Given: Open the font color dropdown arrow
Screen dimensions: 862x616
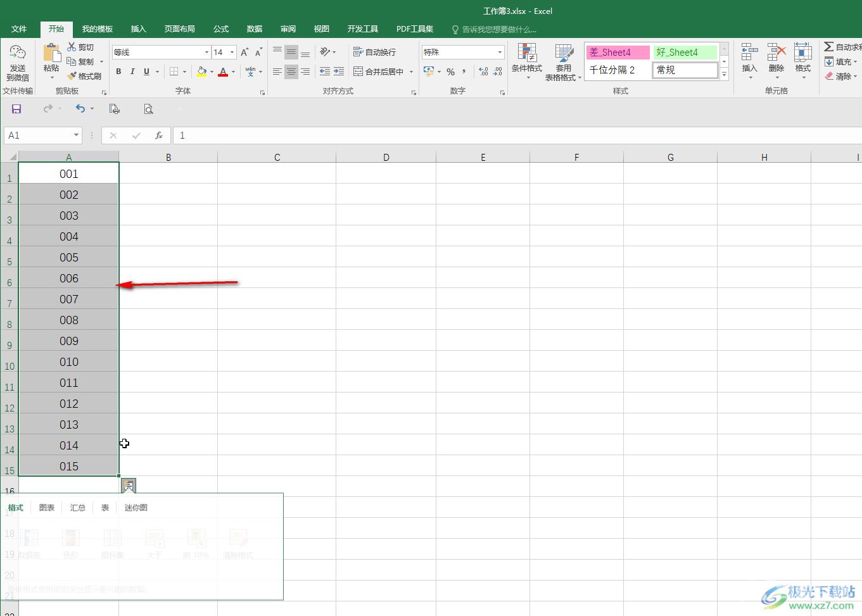Looking at the screenshot, I should [x=233, y=72].
